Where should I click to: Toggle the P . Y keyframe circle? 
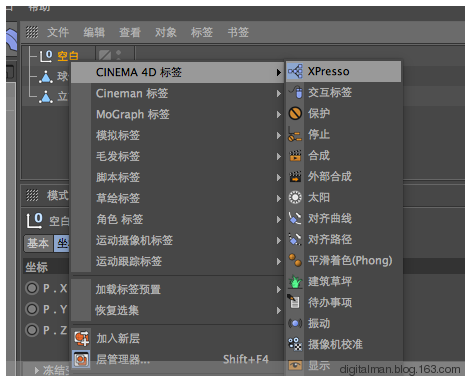click(32, 309)
